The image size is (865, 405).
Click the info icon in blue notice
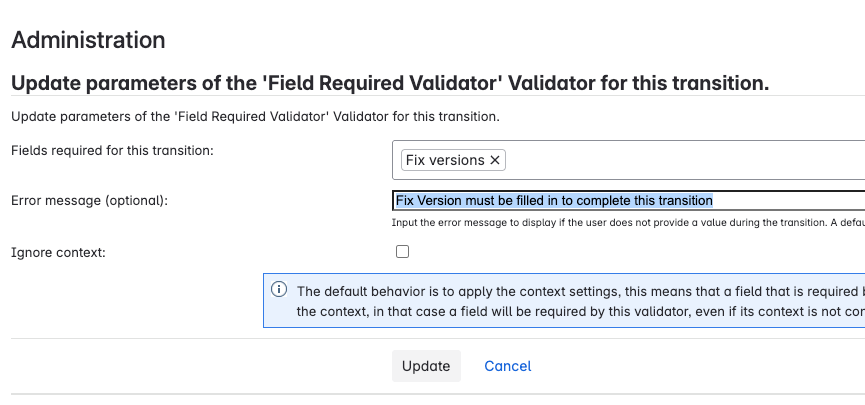pyautogui.click(x=279, y=289)
